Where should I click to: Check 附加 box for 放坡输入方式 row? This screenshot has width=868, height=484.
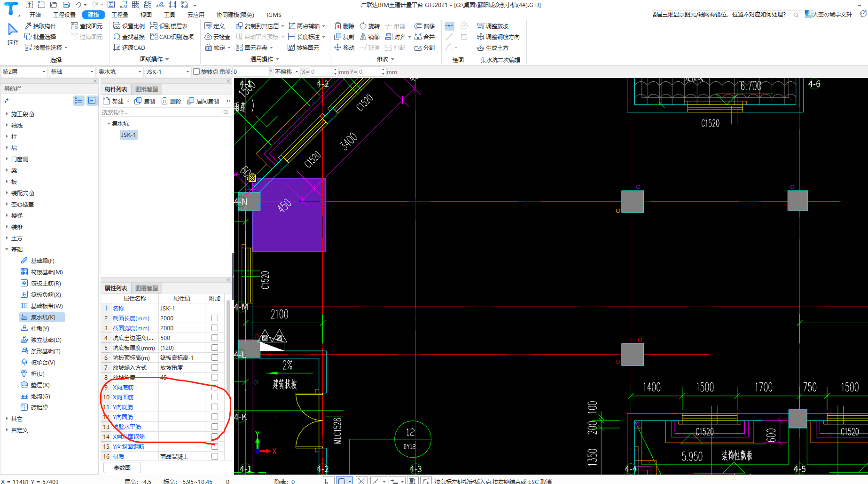[x=215, y=367]
